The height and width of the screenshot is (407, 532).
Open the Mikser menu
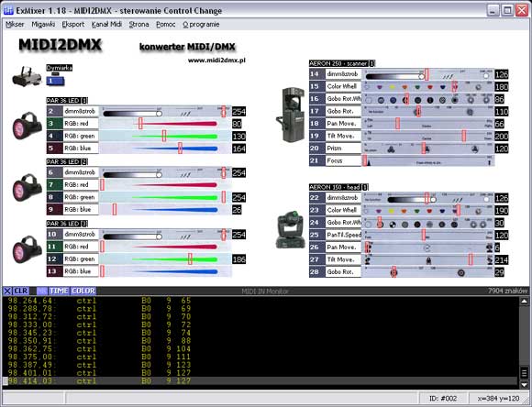point(15,25)
